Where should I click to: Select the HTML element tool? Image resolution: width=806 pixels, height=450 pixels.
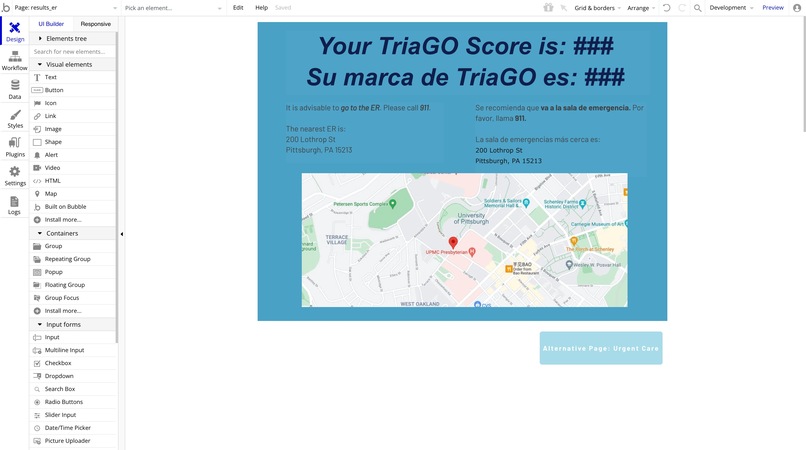[x=73, y=181]
